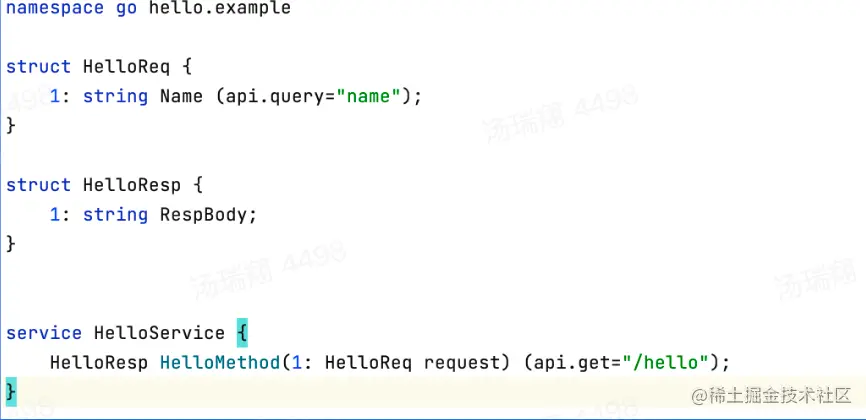
Task: Click string type before RespBody
Action: click(115, 215)
